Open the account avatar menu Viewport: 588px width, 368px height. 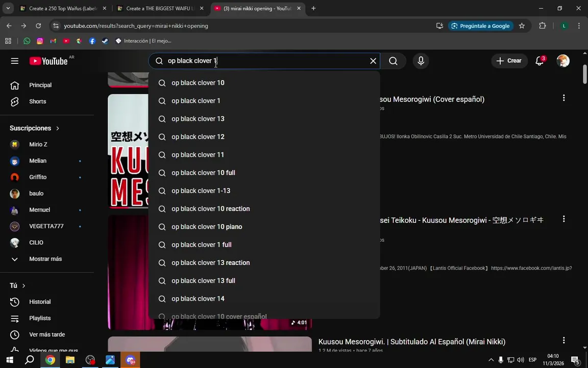coord(563,61)
